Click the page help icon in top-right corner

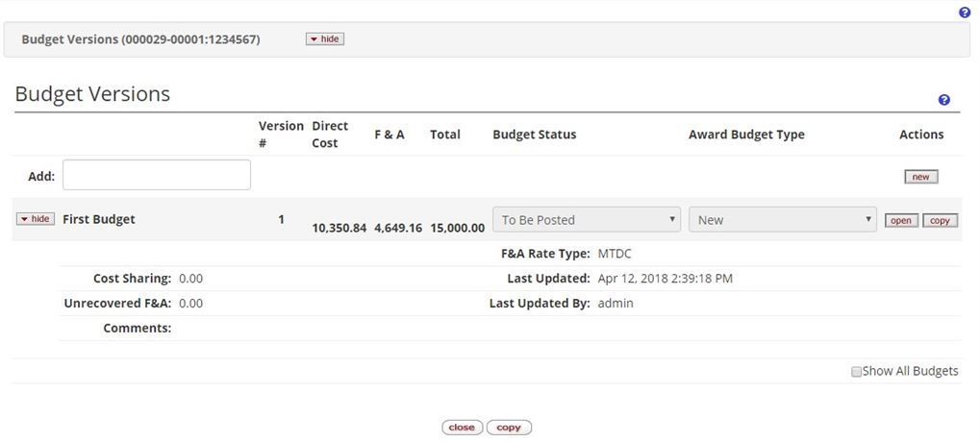click(965, 12)
